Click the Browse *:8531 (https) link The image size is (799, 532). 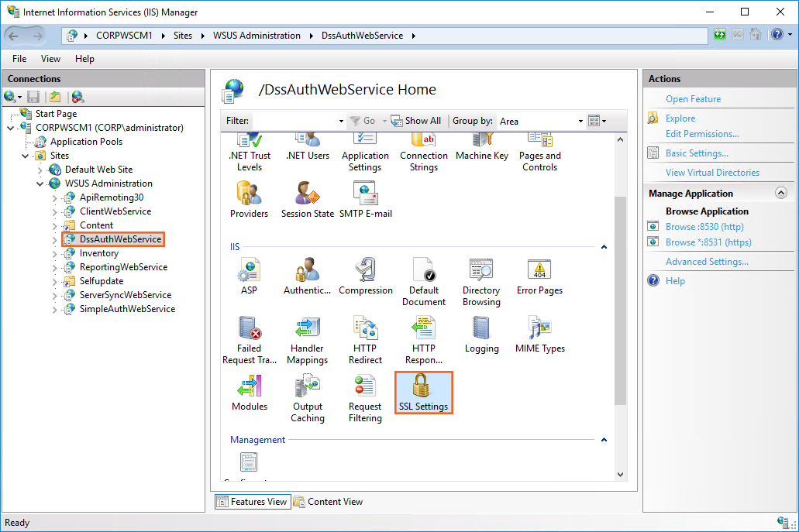[x=708, y=242]
